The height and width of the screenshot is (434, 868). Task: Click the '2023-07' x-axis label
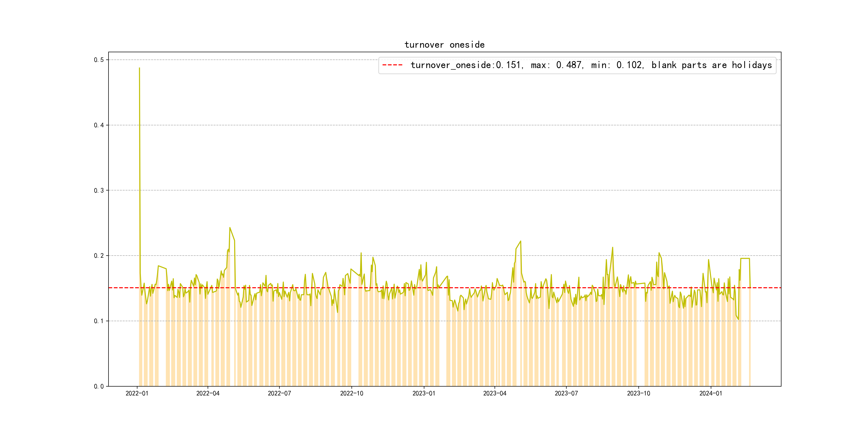566,393
